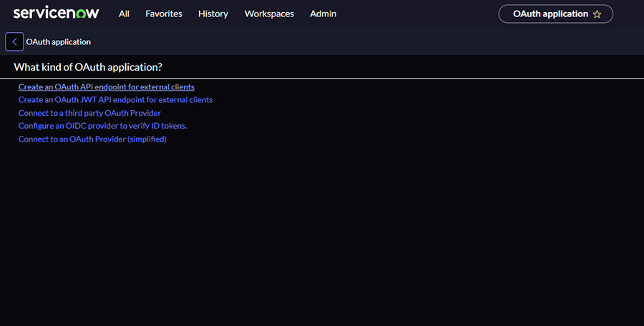Open the Favorites menu
The width and height of the screenshot is (644, 326).
(x=164, y=14)
